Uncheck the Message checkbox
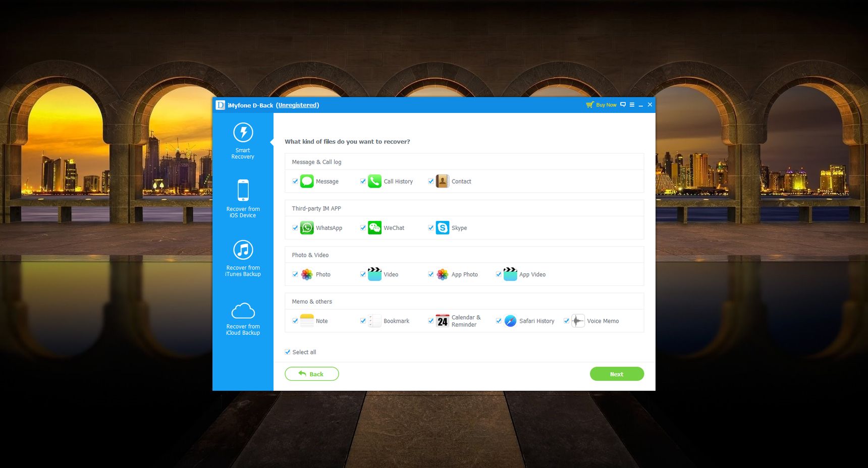Screen dimensions: 868x468 295,181
